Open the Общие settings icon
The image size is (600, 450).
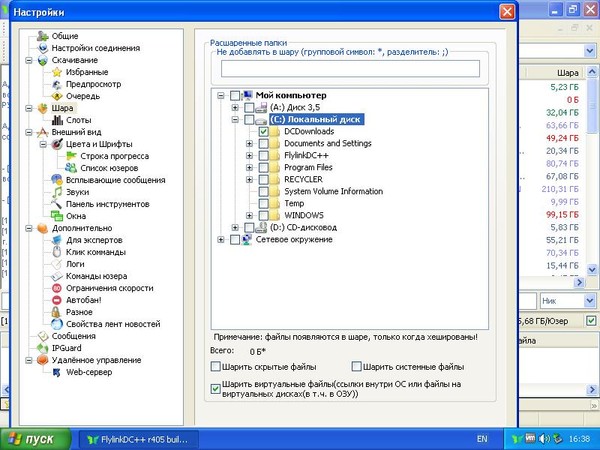click(42, 36)
